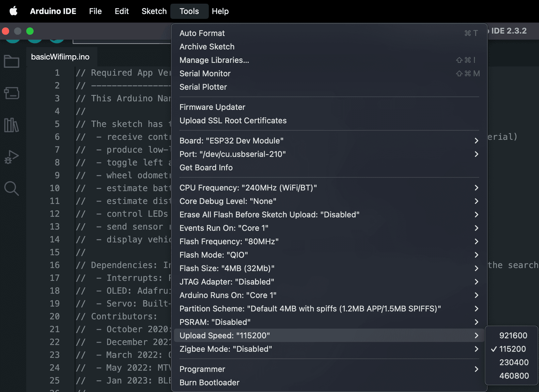Click Get Board Info
The image size is (539, 392).
(x=329, y=168)
